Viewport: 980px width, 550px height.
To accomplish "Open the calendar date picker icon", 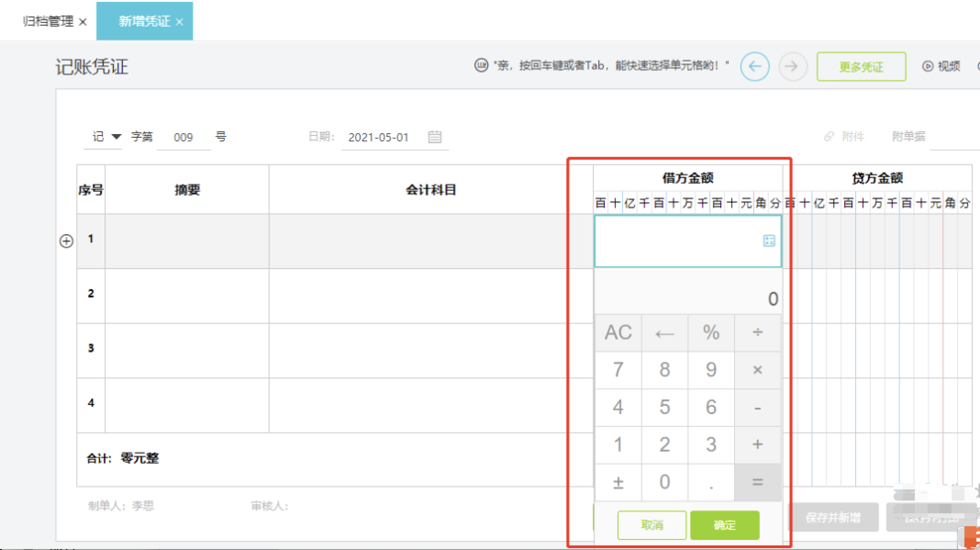I will [x=434, y=137].
